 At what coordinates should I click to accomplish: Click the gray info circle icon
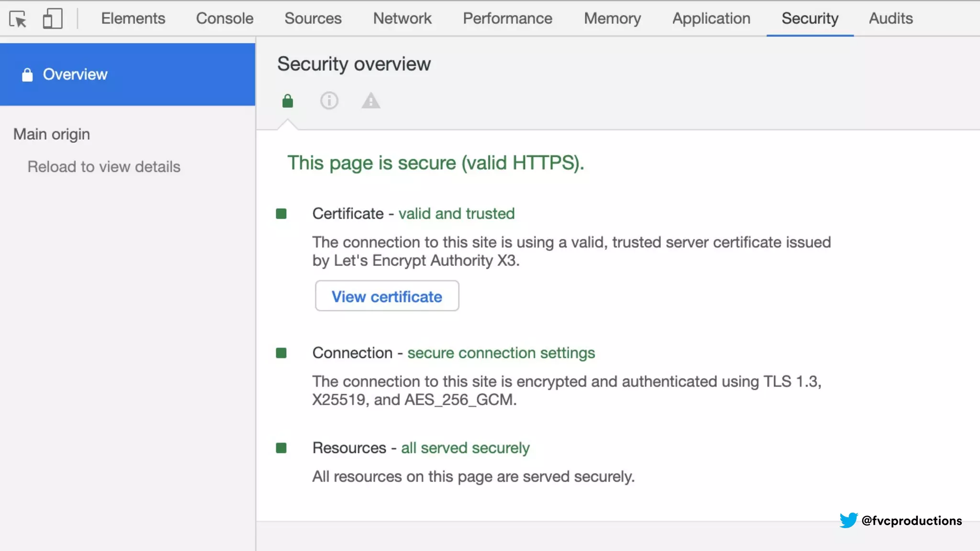pos(329,101)
